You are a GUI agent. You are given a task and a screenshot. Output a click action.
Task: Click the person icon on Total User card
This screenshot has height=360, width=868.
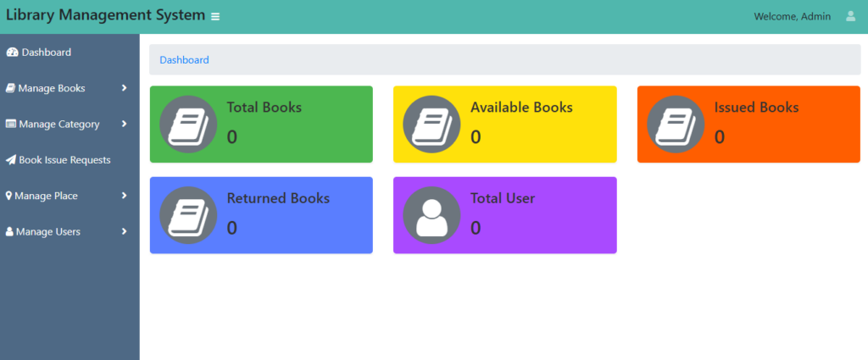431,215
